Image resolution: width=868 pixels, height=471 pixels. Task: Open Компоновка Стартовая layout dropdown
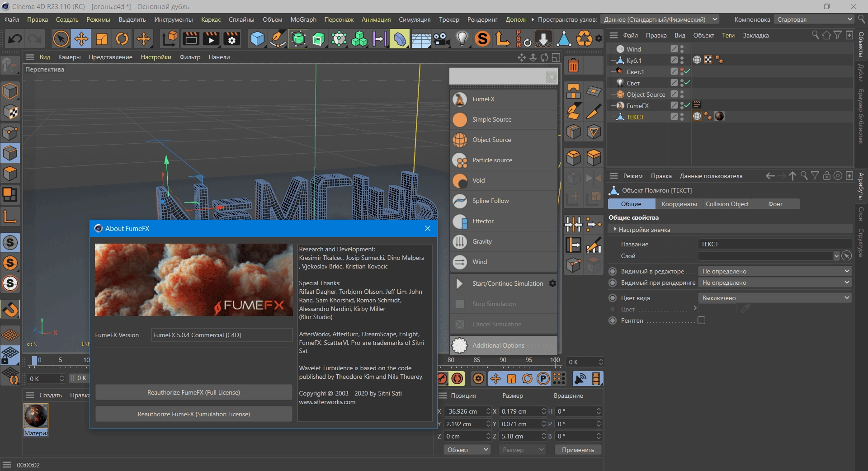(814, 19)
